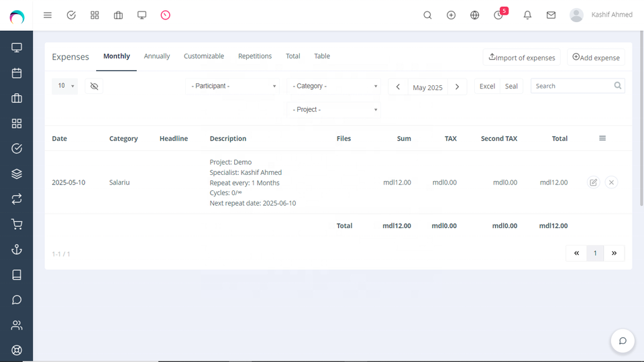Open the chat bubble button at bottom right
The width and height of the screenshot is (644, 362).
click(x=623, y=341)
